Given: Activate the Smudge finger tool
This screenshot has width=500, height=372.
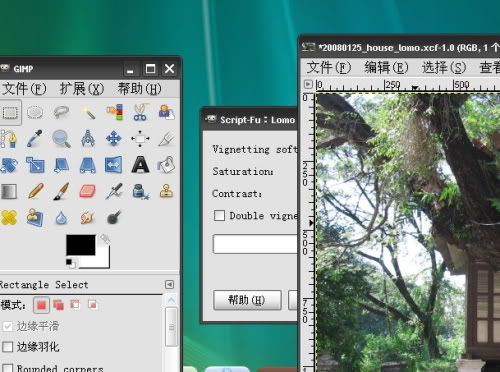Looking at the screenshot, I should 88,218.
